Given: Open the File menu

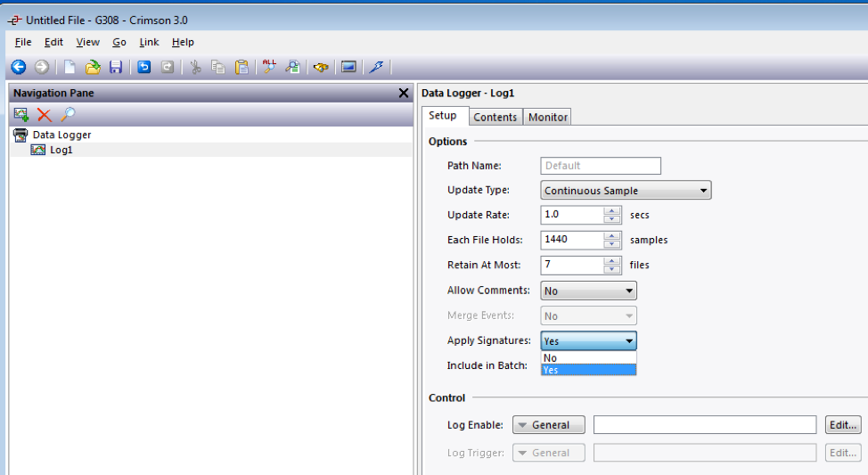Looking at the screenshot, I should (23, 42).
